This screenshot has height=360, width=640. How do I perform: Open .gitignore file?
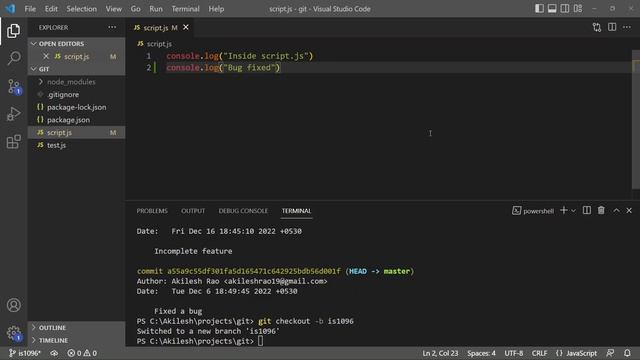(x=76, y=94)
